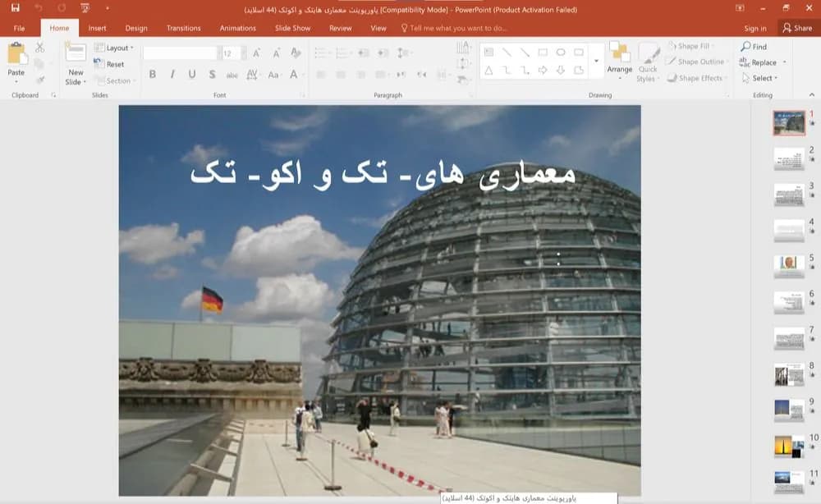The width and height of the screenshot is (821, 504).
Task: Select the text box shape
Action: click(x=488, y=53)
